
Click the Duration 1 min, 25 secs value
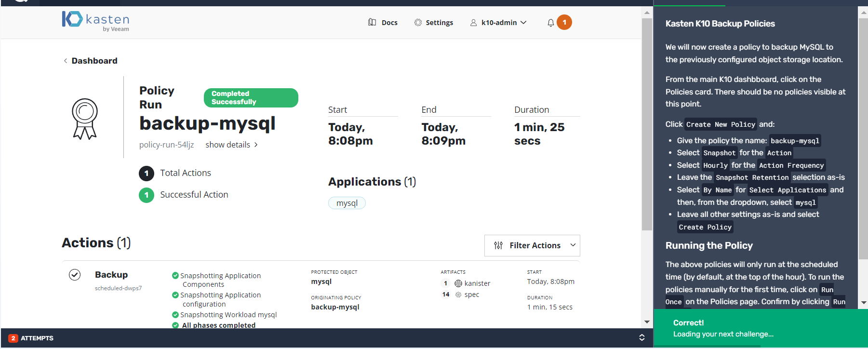coord(539,134)
